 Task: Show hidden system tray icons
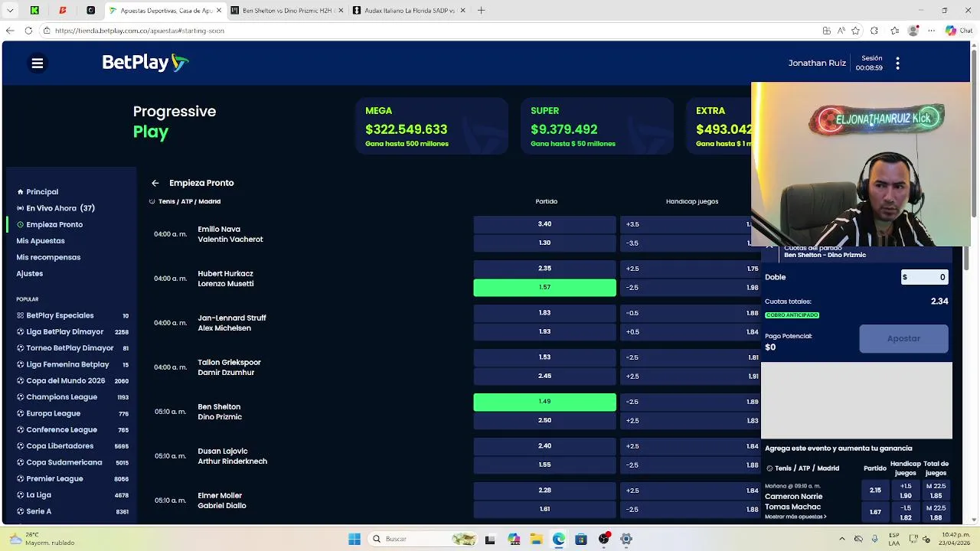click(842, 539)
